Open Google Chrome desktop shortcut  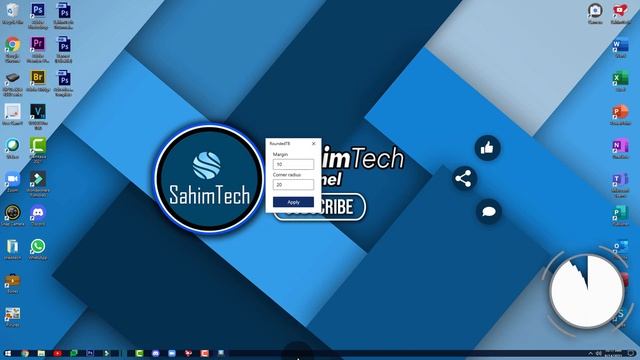[x=12, y=48]
